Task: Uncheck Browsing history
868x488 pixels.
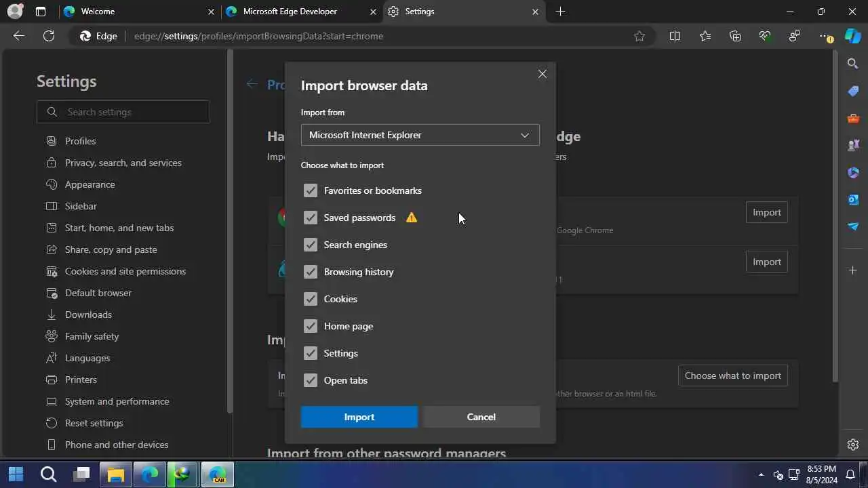Action: click(x=311, y=272)
